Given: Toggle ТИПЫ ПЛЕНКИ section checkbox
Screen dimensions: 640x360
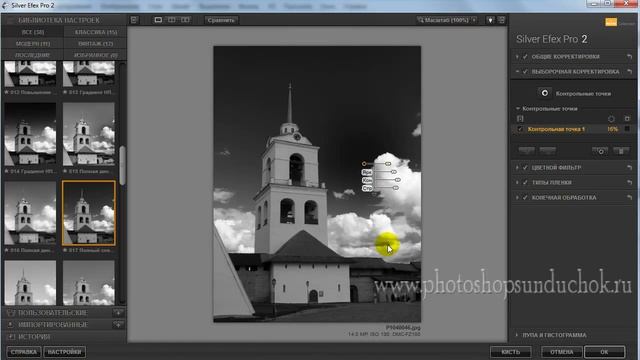Looking at the screenshot, I should point(525,182).
